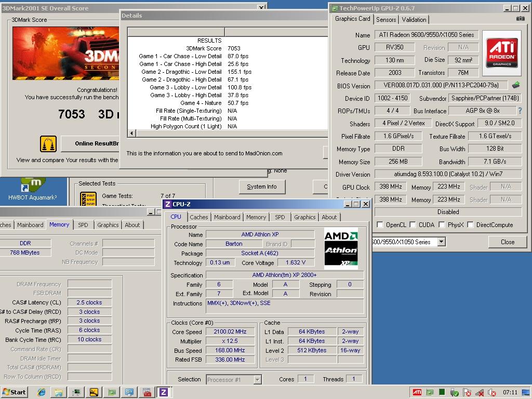This screenshot has height=399, width=532.
Task: Switch to GPU-Z Validation tab
Action: pos(414,20)
